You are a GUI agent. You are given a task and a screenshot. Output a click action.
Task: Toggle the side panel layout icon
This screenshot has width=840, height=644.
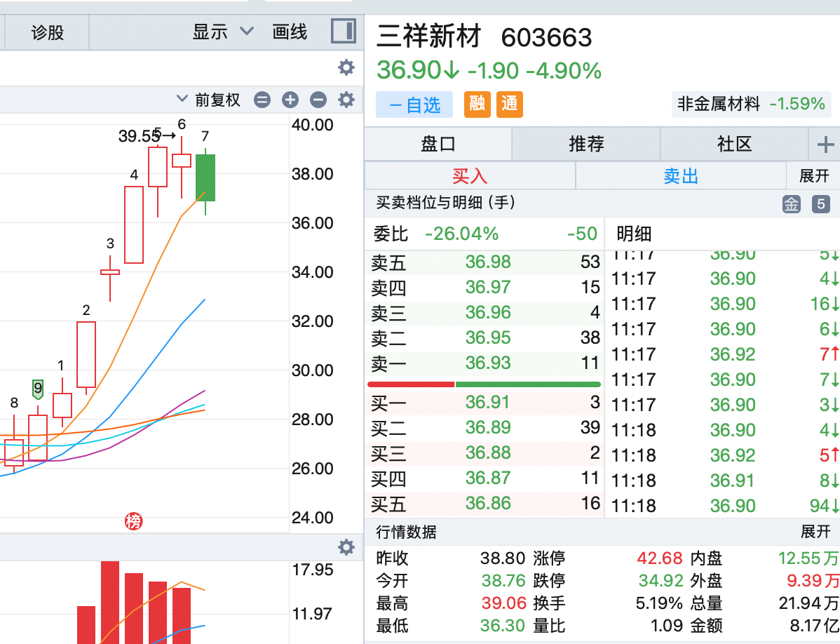344,31
